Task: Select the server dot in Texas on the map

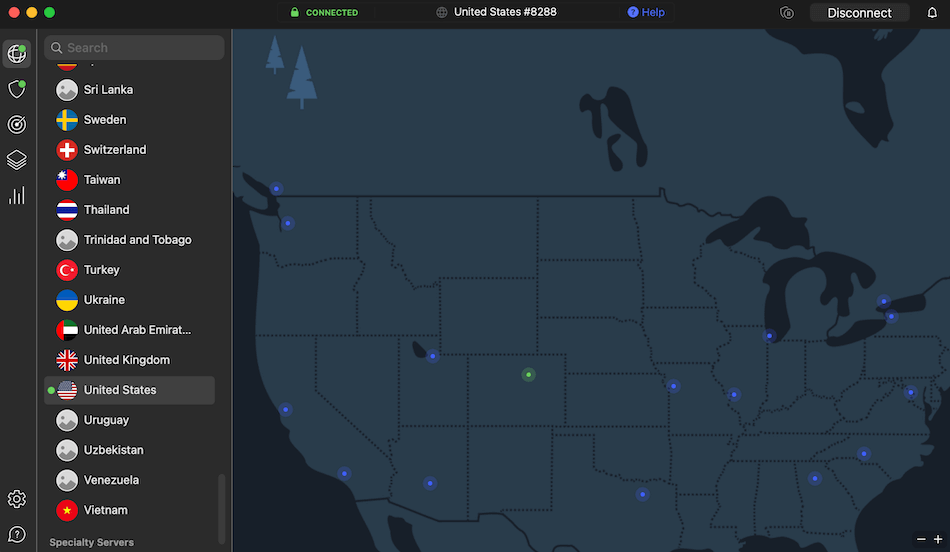Action: click(x=642, y=494)
